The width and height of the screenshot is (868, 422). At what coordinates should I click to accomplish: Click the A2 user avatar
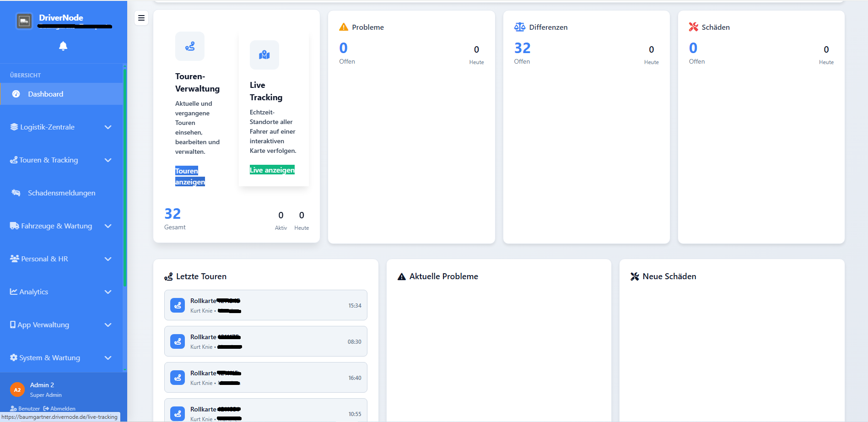point(17,390)
